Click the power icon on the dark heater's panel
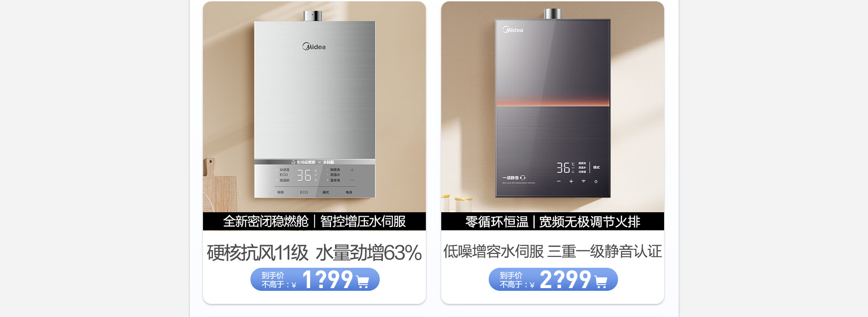This screenshot has height=317, width=868. pyautogui.click(x=596, y=182)
